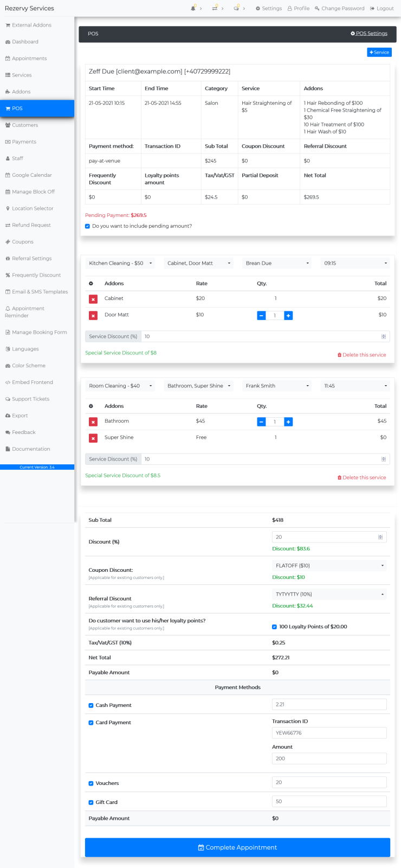Open the Room Cleaning - $40 service dropdown
Viewport: 401px width, 868px height.
[120, 386]
